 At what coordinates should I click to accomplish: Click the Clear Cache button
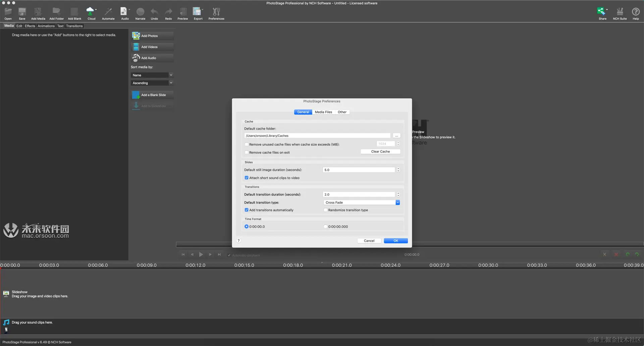click(x=380, y=152)
